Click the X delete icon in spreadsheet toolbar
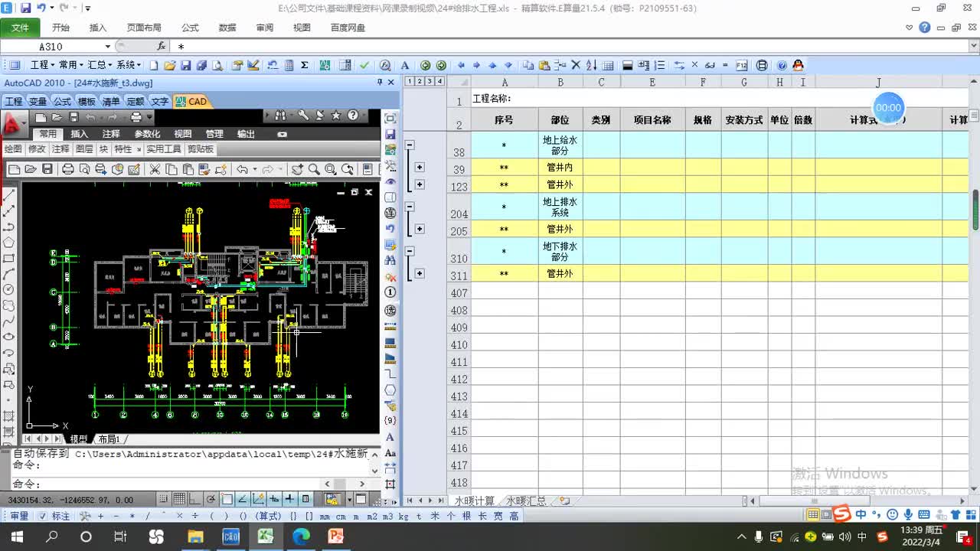Screen dimensions: 980x551 [x=575, y=65]
